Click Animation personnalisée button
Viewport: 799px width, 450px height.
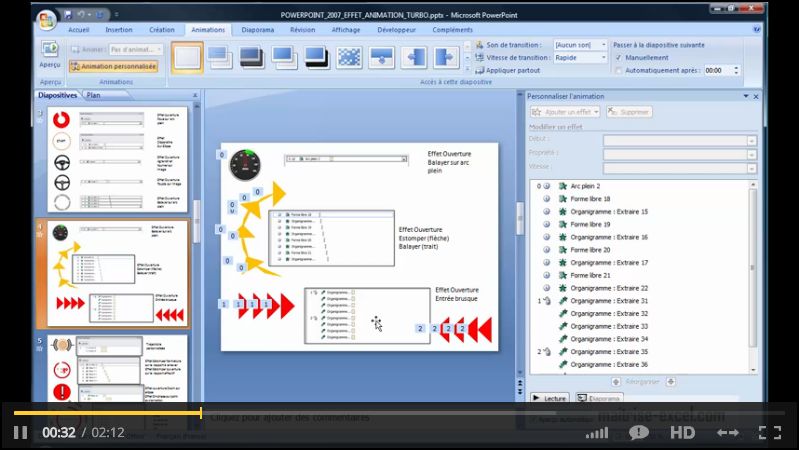click(113, 66)
